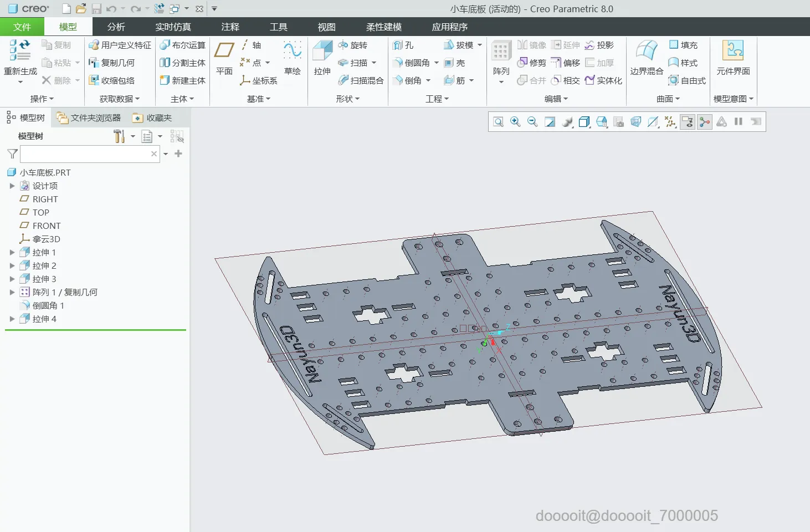
Task: Toggle spin center display icon
Action: [705, 122]
